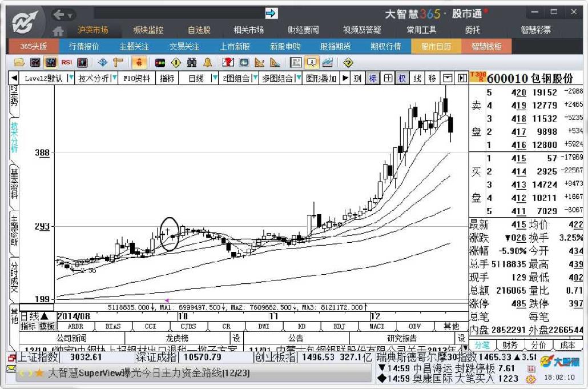Toggle the 权 rights-adjustment button
The width and height of the screenshot is (588, 389).
tap(402, 78)
